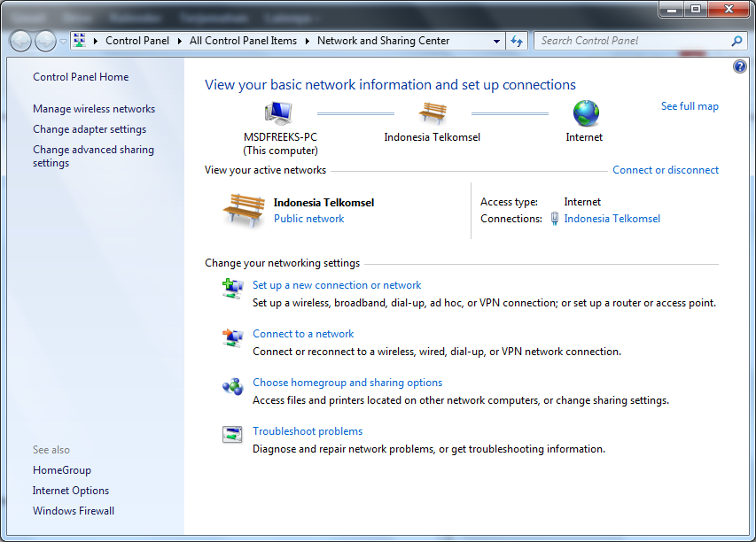Open Windows Firewall under See also
Viewport: 756px width, 542px height.
74,511
